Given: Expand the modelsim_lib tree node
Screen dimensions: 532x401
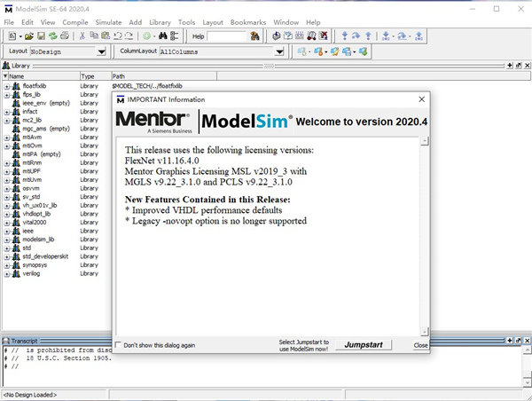Looking at the screenshot, I should [x=6, y=239].
